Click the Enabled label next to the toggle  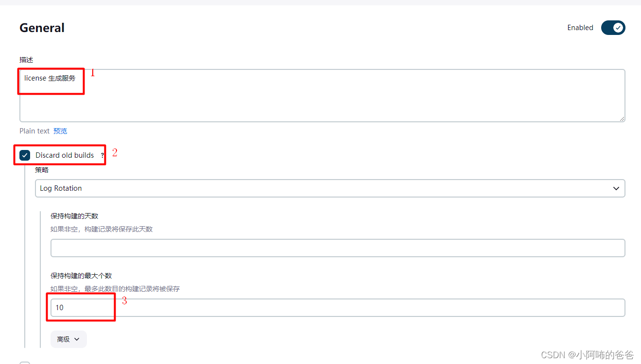point(580,28)
